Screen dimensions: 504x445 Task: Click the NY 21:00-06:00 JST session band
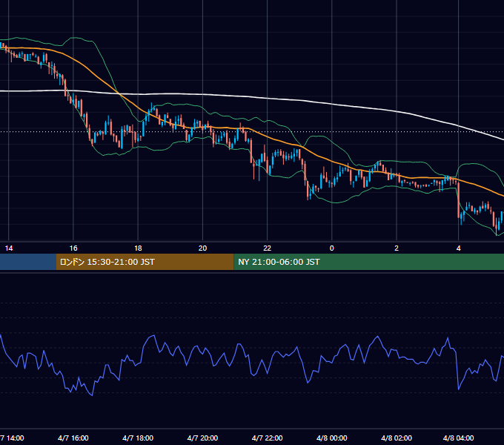pyautogui.click(x=368, y=262)
